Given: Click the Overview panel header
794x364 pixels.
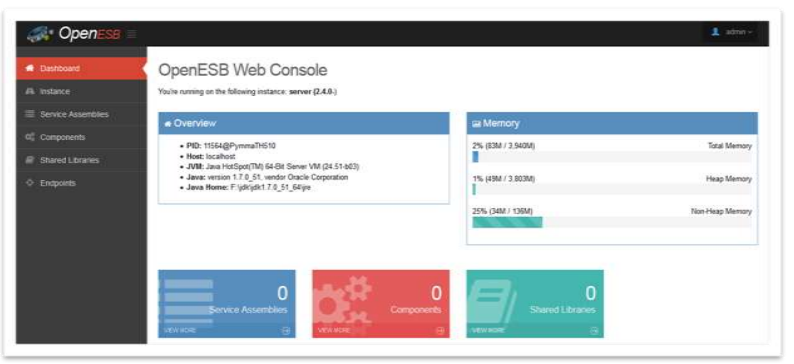Looking at the screenshot, I should pos(304,124).
